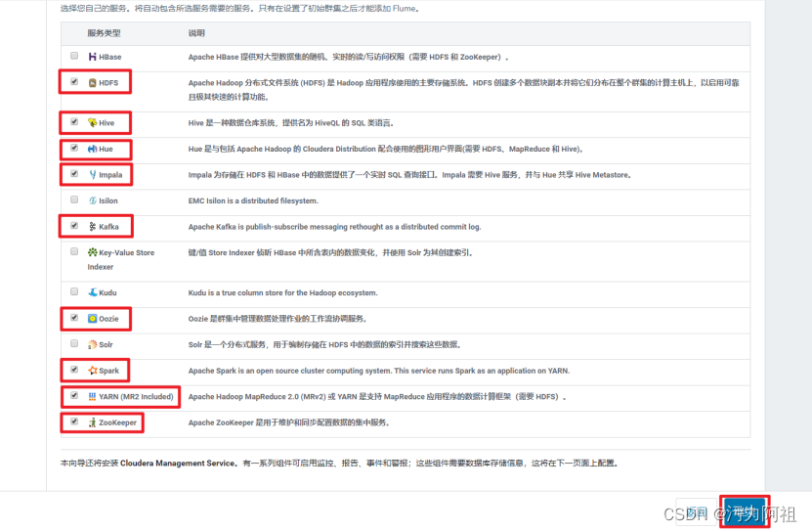Click the YARN (MR2 Included) label

pos(136,397)
